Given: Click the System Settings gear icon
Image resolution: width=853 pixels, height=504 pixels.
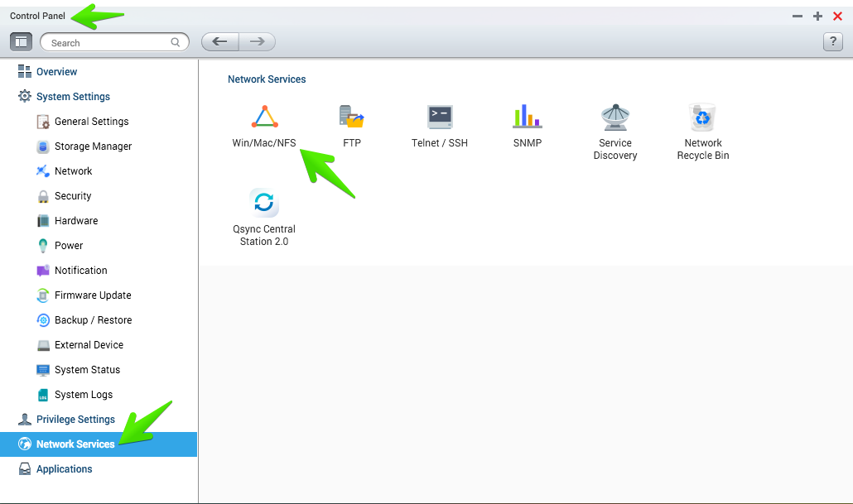Looking at the screenshot, I should (x=25, y=96).
